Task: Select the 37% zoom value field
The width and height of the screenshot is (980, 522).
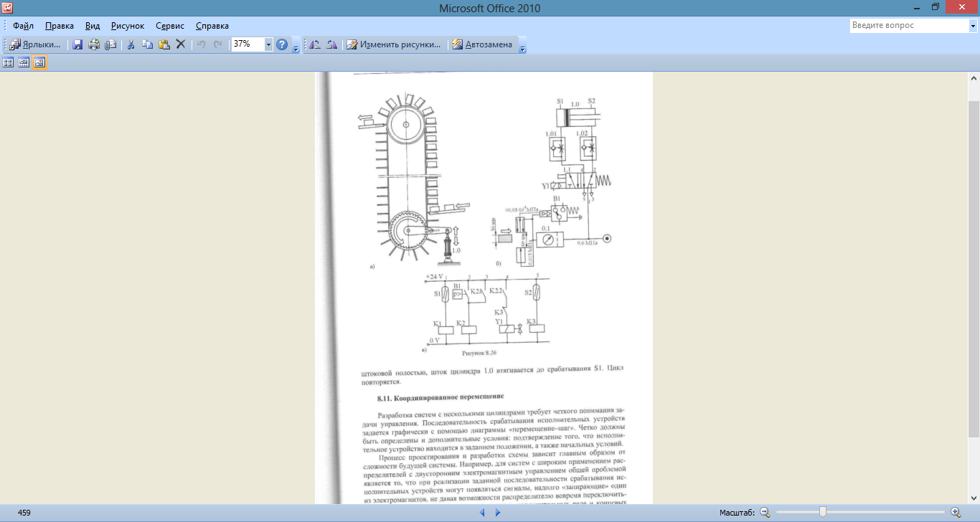Action: [248, 44]
